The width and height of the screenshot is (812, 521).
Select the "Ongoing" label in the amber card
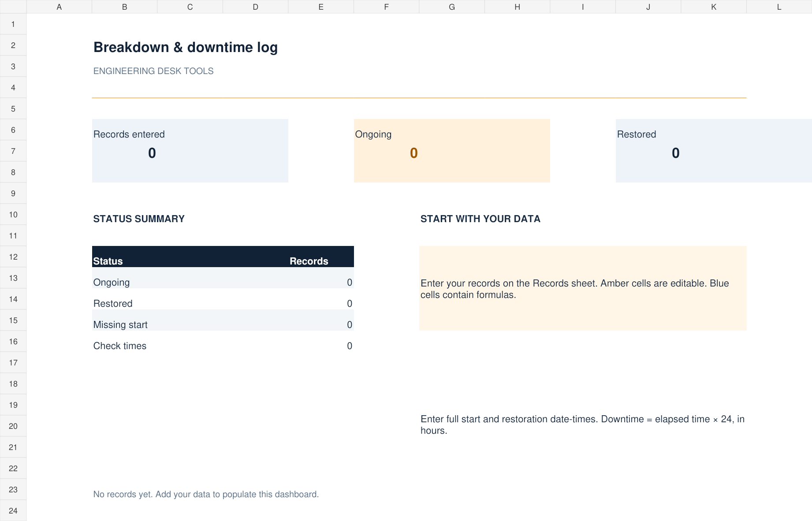(x=373, y=134)
